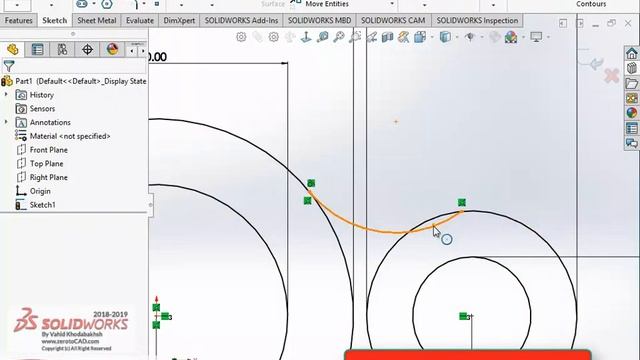Select Sketch1 in the feature tree
The image size is (640, 360).
point(35,205)
